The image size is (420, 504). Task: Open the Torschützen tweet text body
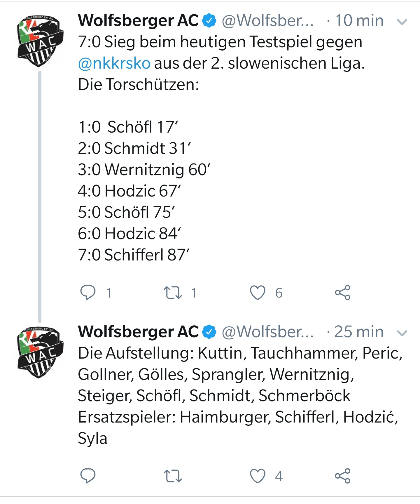[x=220, y=148]
